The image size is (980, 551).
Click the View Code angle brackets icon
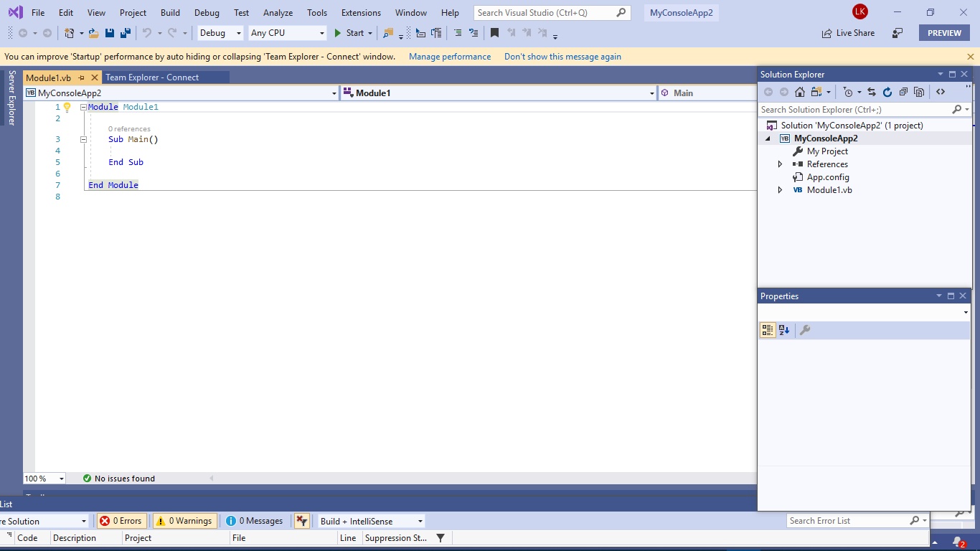point(941,92)
